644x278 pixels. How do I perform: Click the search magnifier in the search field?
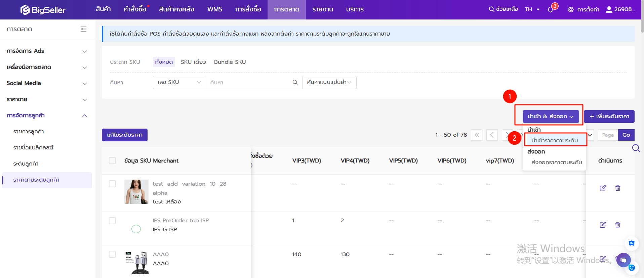pos(295,82)
